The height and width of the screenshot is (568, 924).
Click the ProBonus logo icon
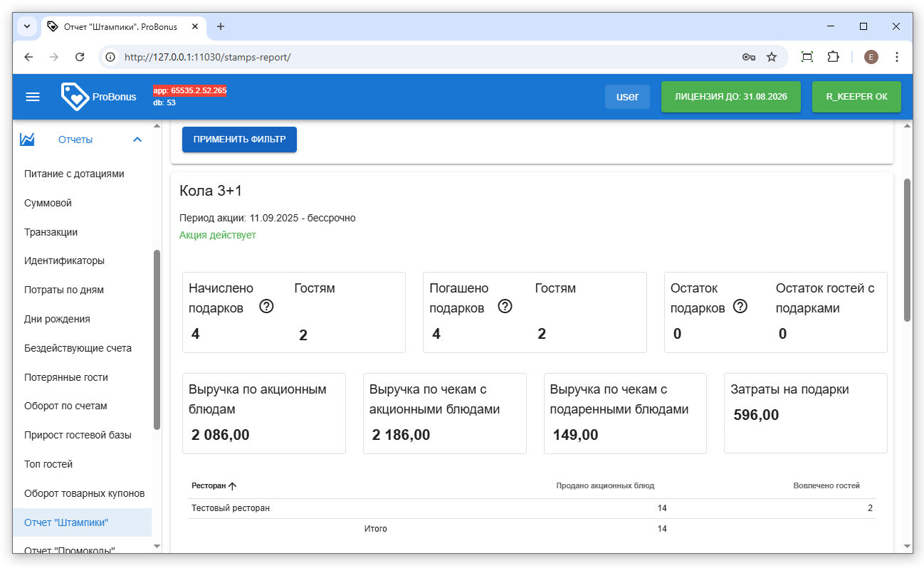click(x=75, y=97)
